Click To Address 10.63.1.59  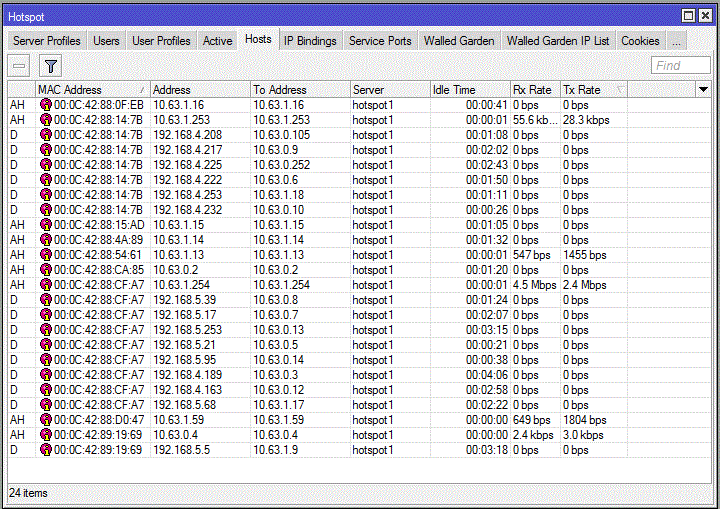pyautogui.click(x=278, y=420)
